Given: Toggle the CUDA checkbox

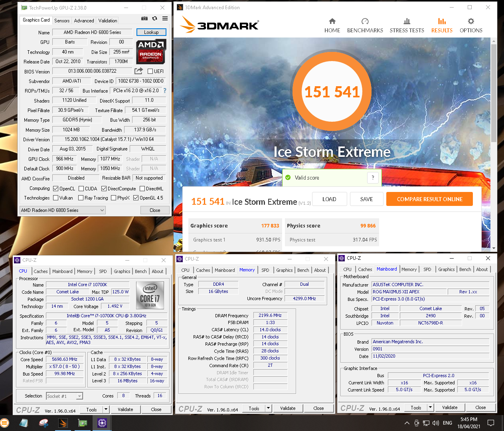Looking at the screenshot, I should click(x=81, y=189).
